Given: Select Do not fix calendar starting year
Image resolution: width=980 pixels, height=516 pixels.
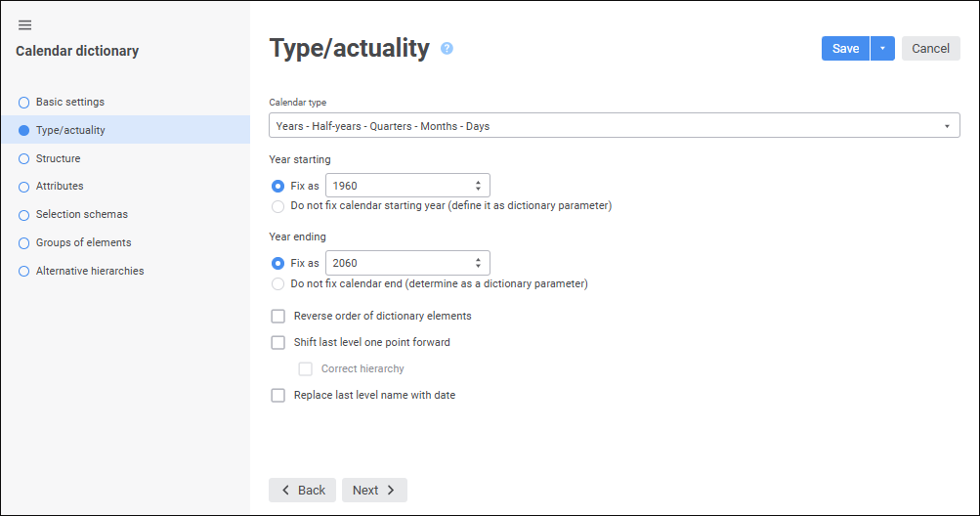Looking at the screenshot, I should (277, 206).
